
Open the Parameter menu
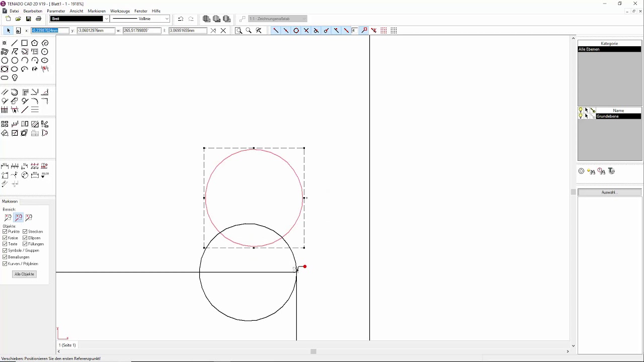[56, 11]
